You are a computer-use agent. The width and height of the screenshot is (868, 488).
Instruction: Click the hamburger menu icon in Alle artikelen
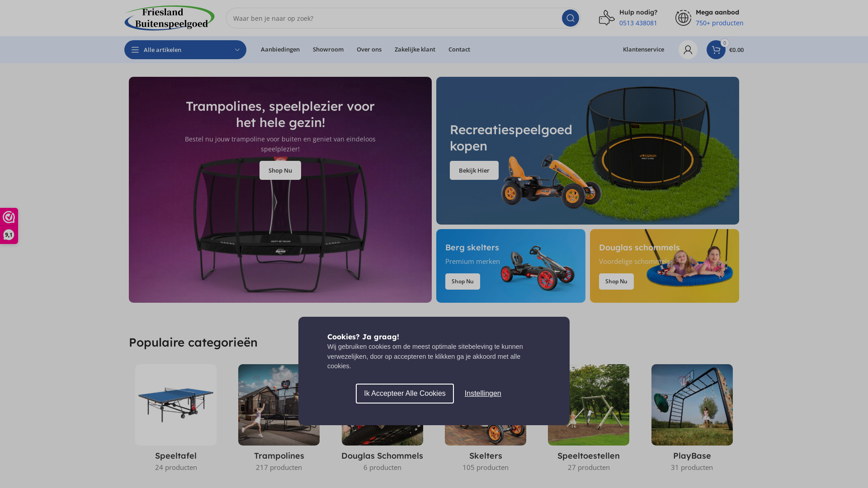coord(135,50)
